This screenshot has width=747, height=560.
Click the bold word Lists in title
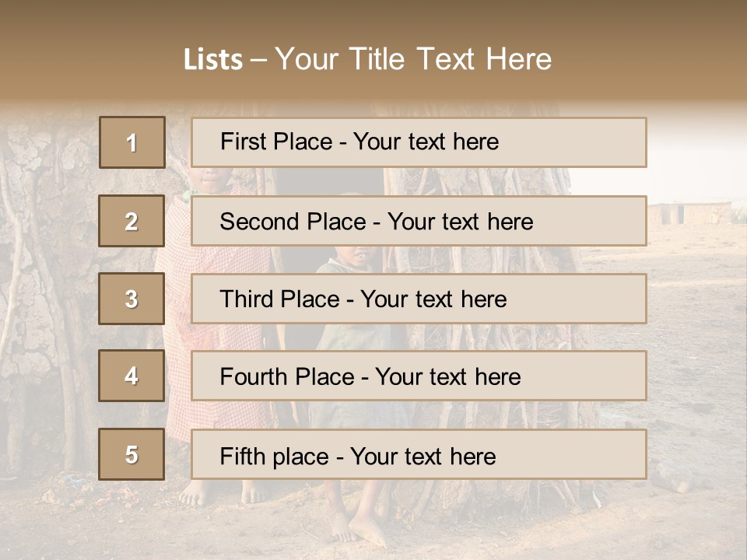(212, 60)
